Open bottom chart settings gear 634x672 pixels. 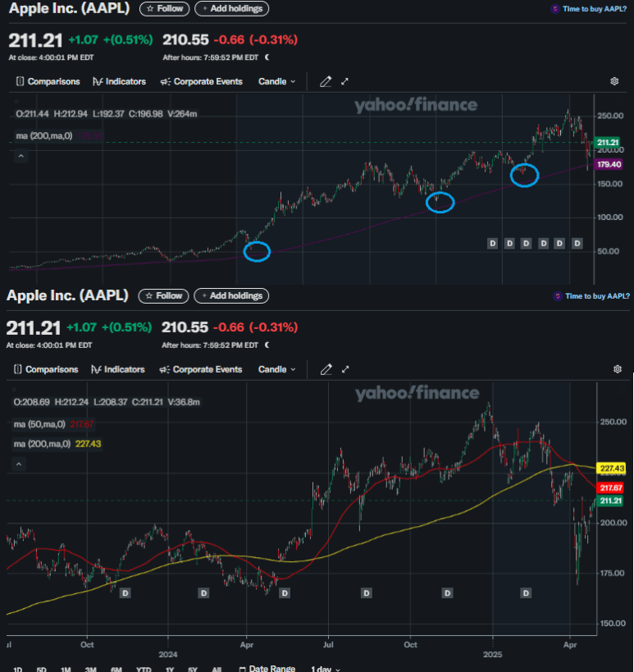[618, 369]
